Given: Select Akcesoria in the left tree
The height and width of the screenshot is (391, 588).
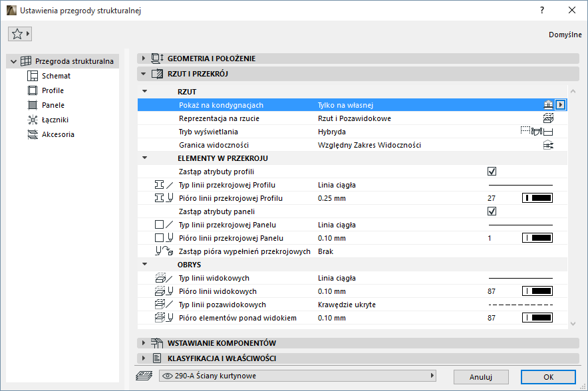Looking at the screenshot, I should [x=58, y=134].
